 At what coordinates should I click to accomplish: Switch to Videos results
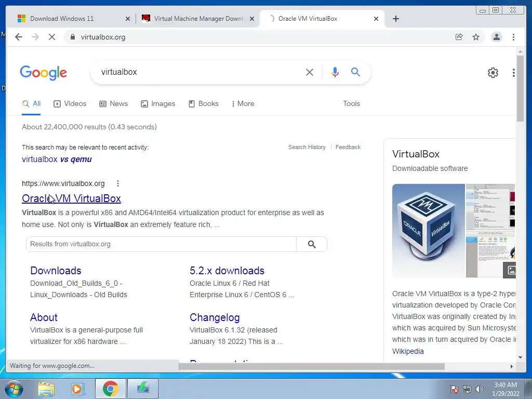tap(70, 104)
